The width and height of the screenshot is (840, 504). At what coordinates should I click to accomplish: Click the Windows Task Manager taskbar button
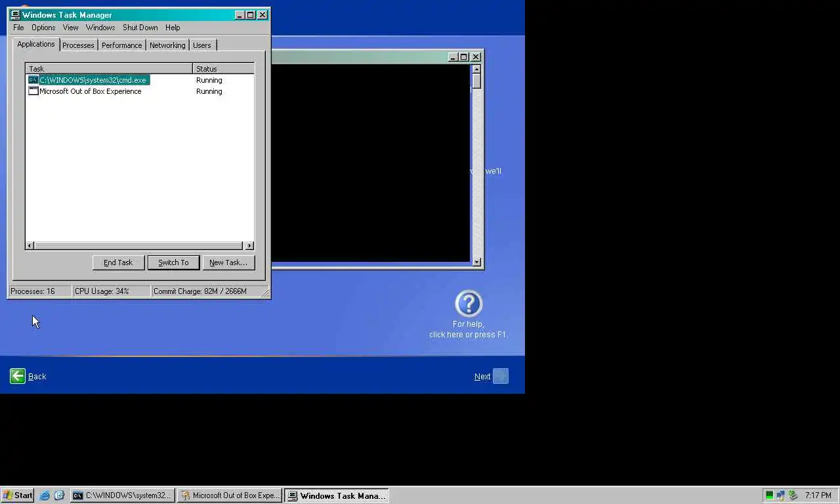coord(337,495)
